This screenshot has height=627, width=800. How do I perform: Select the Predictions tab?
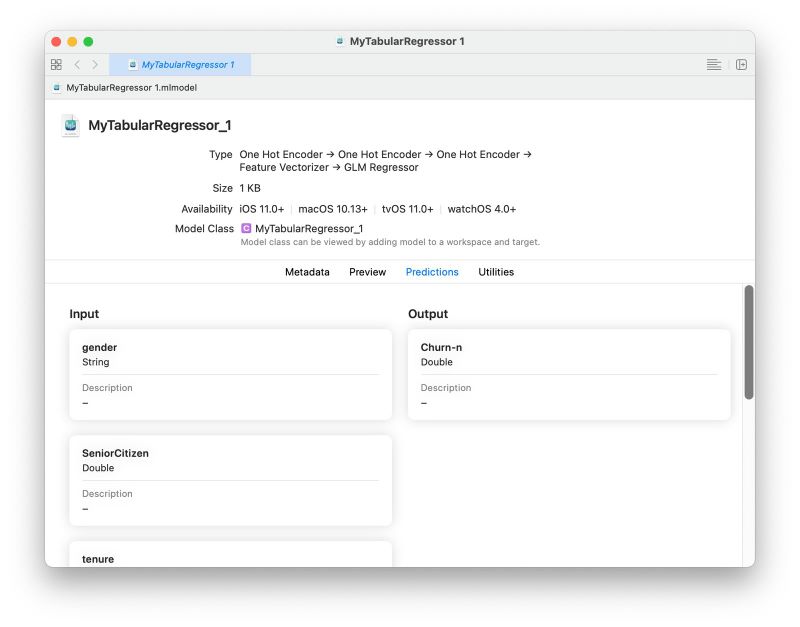(432, 272)
